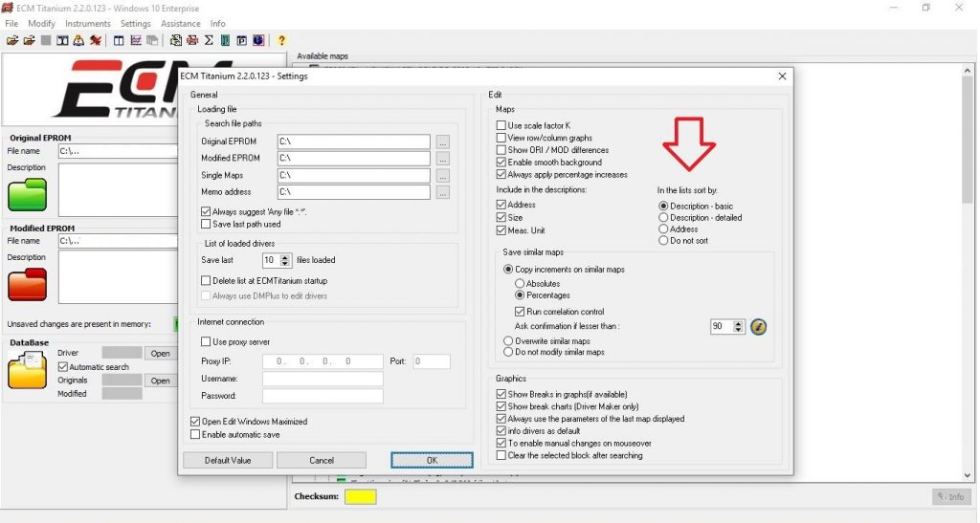Viewport: 980px width, 523px height.
Task: Open the Info menu
Action: [x=217, y=23]
